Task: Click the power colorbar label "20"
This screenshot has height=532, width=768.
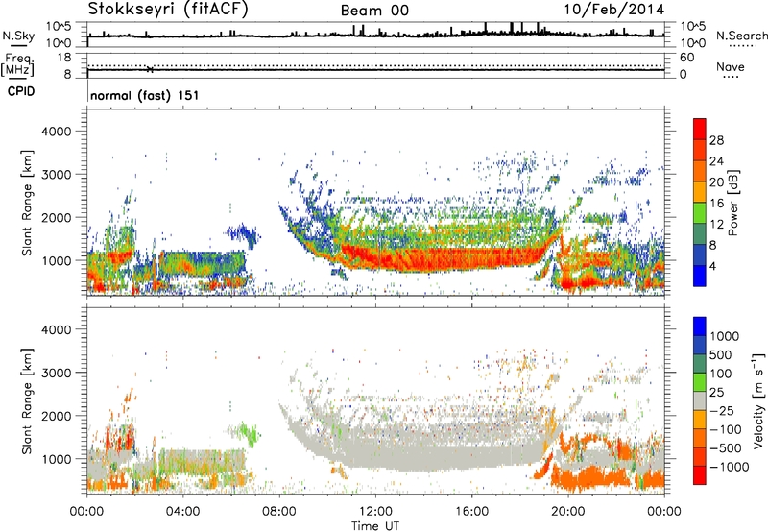Action: click(716, 182)
